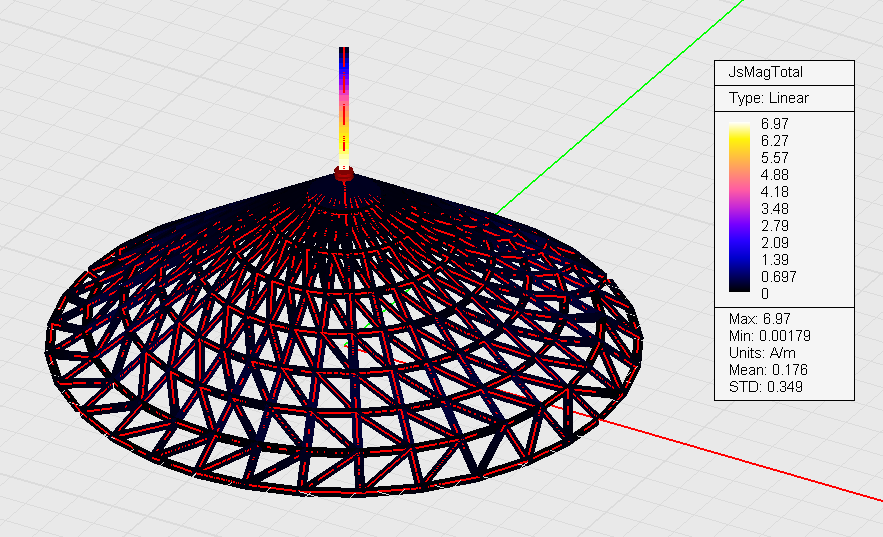Select the red feed port sphere

pos(344,174)
